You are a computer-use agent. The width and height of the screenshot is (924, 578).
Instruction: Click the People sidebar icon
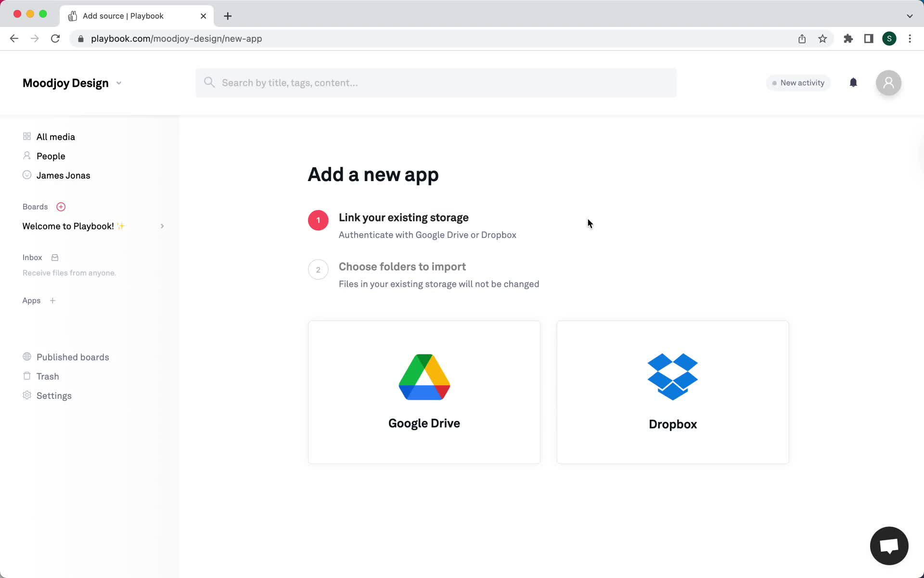pyautogui.click(x=26, y=156)
